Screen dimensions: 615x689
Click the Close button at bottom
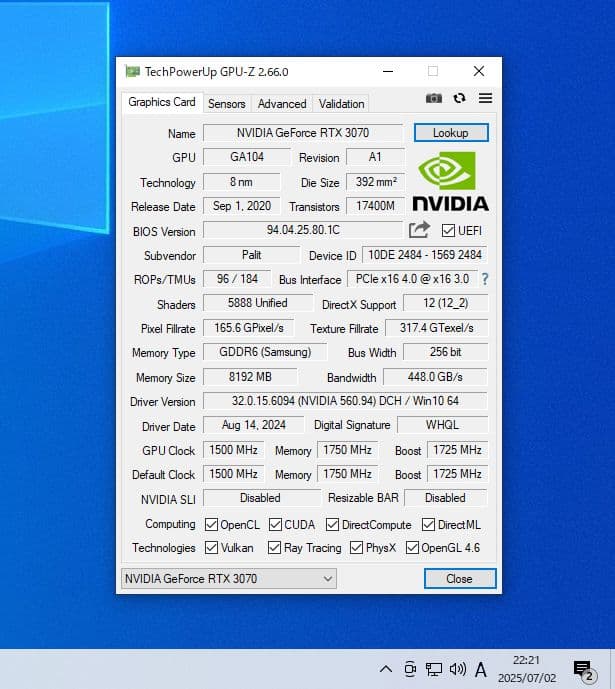[459, 579]
